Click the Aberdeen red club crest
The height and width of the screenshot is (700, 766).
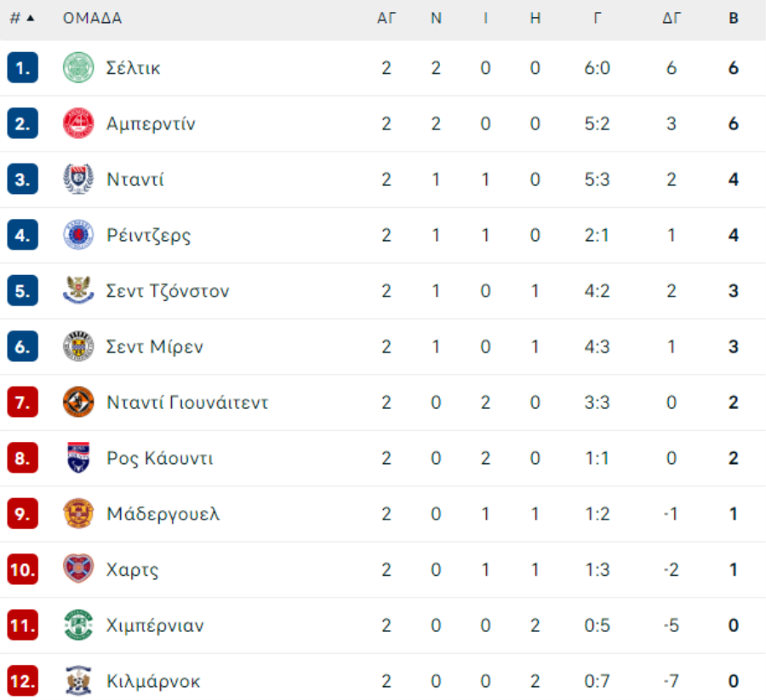click(78, 123)
